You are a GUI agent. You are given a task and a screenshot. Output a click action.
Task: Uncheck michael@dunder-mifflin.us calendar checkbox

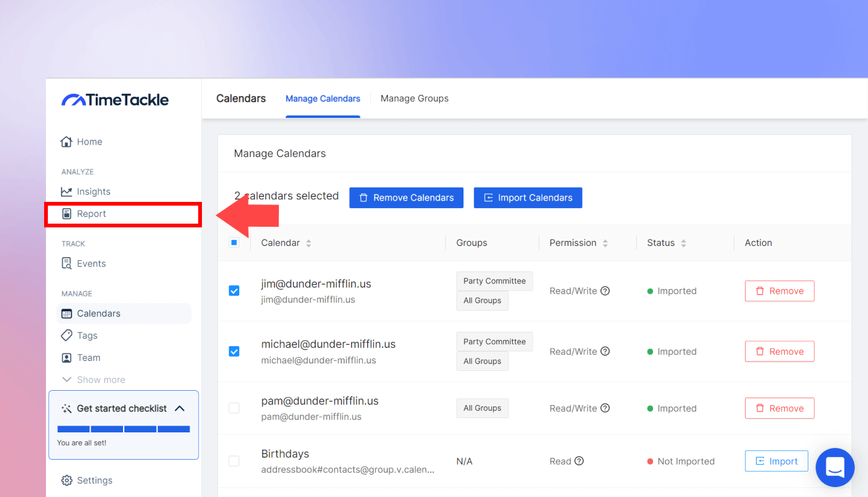[x=234, y=352]
